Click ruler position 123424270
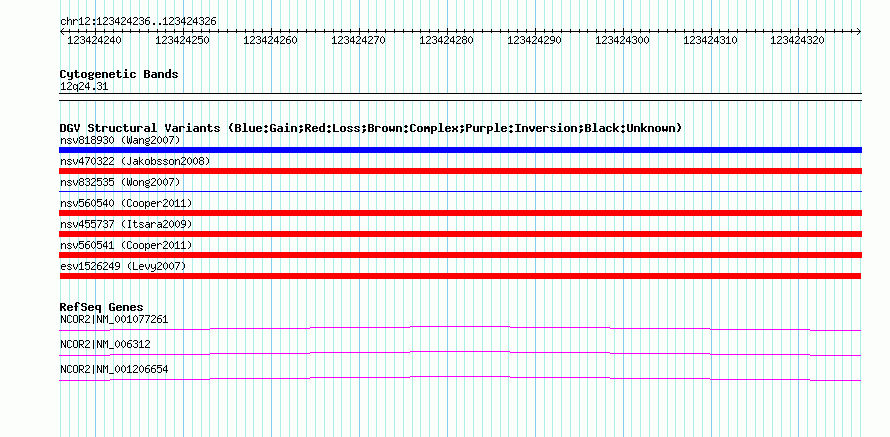The image size is (890, 437). pyautogui.click(x=358, y=40)
